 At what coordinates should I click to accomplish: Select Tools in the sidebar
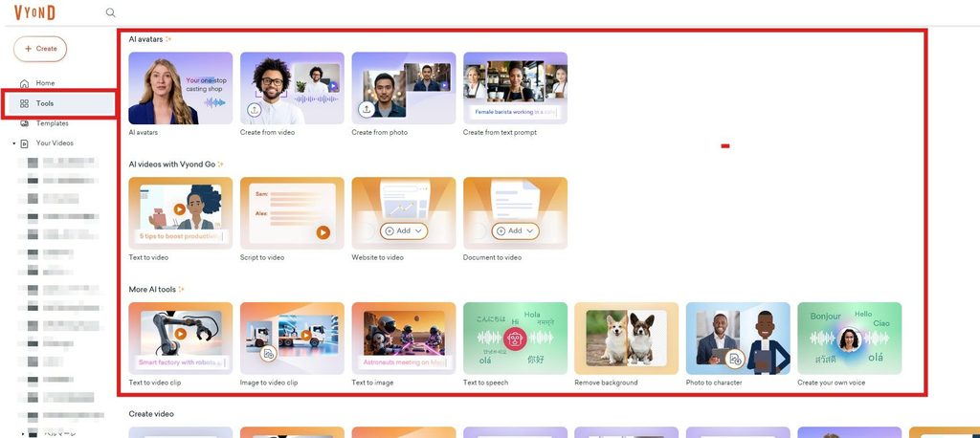[59, 103]
